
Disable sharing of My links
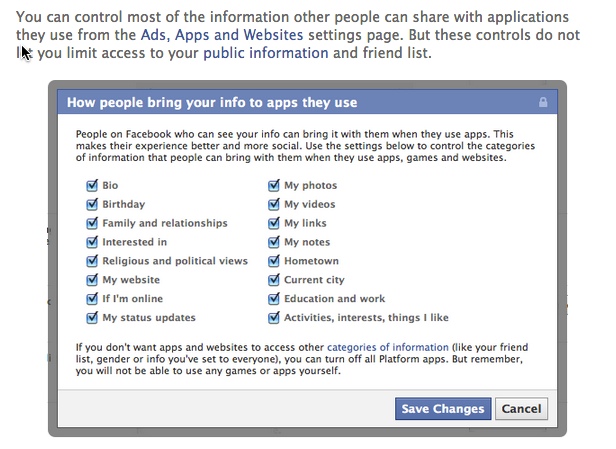coord(274,223)
